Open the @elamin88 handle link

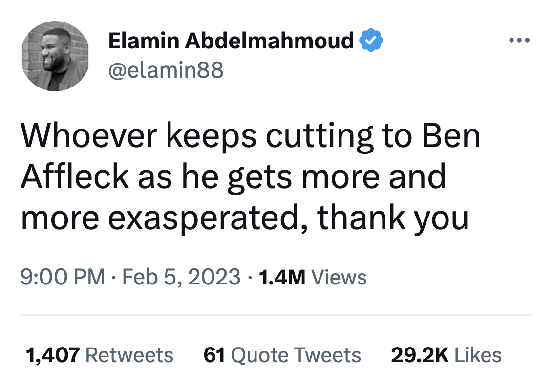[x=166, y=70]
